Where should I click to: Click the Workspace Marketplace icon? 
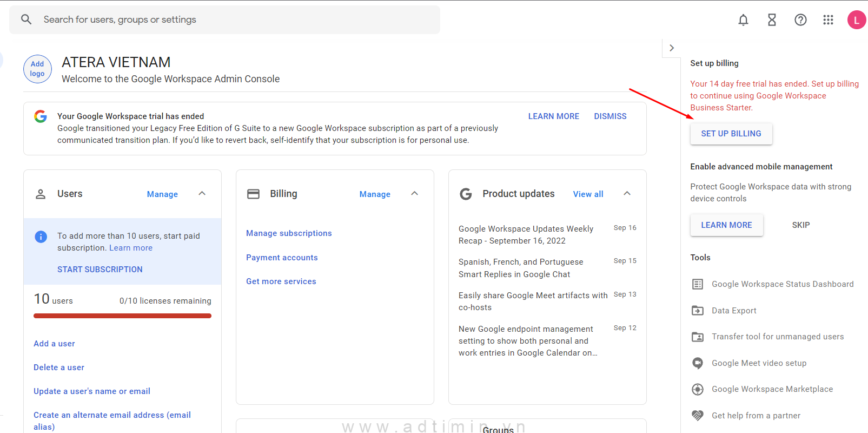[x=698, y=389]
